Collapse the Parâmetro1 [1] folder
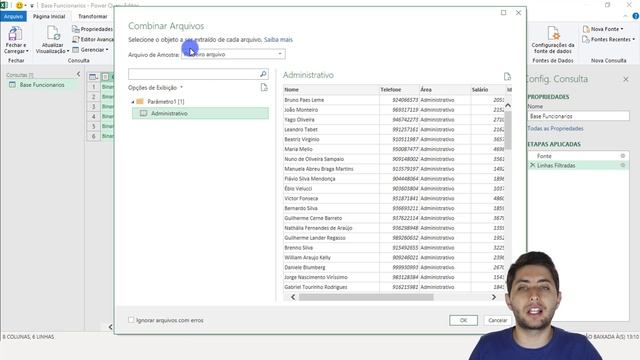The image size is (640, 360). click(133, 102)
